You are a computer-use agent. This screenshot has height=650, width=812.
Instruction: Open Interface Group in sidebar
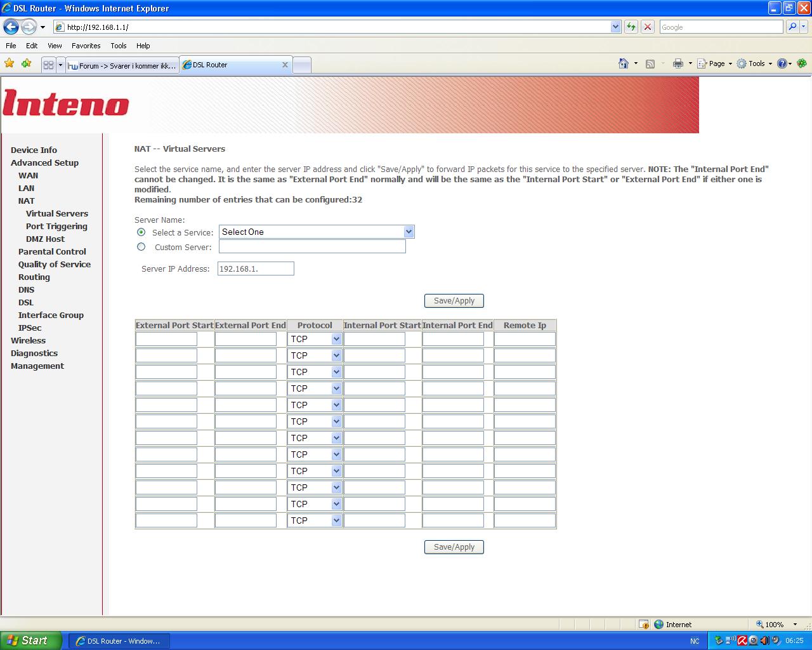click(51, 315)
